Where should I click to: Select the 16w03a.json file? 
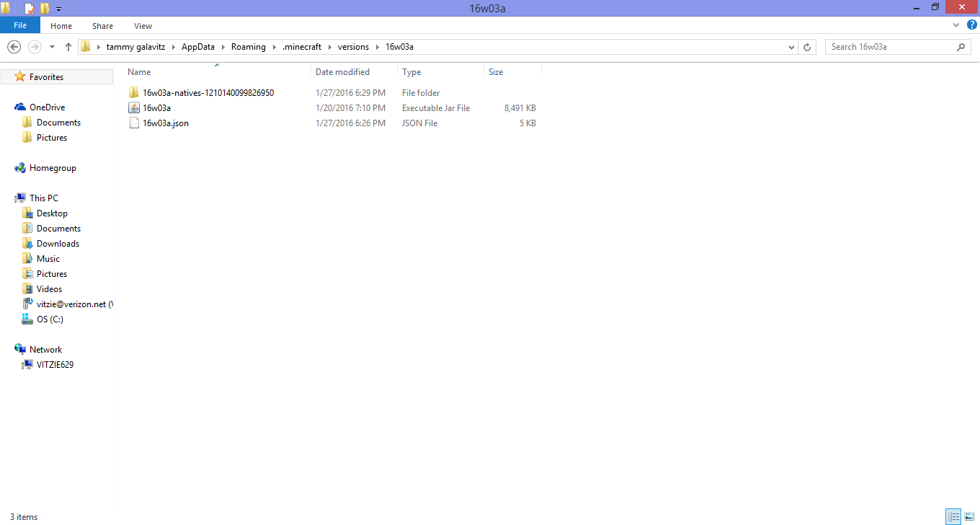[x=166, y=123]
